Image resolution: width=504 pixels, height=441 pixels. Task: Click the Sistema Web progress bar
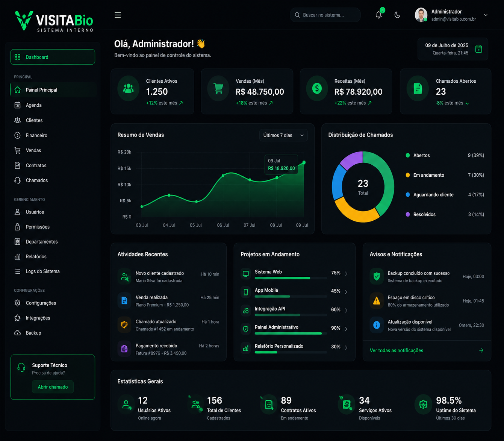tap(291, 278)
